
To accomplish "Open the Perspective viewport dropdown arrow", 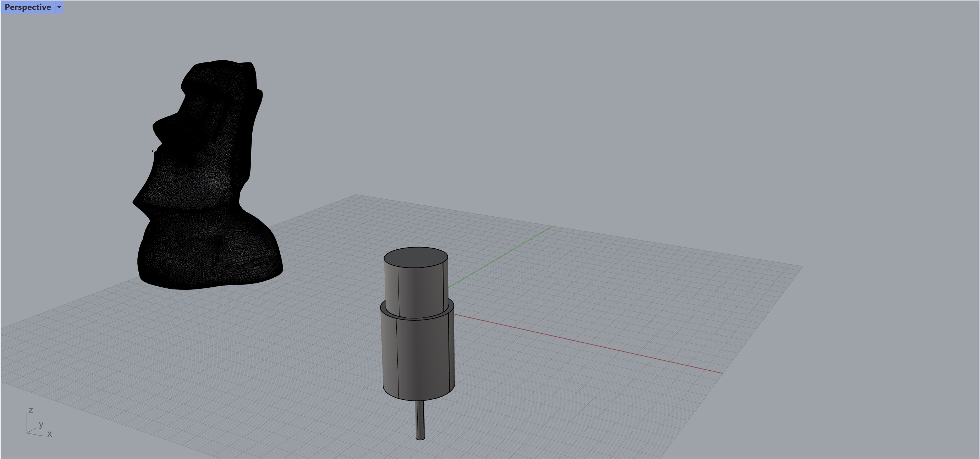I will 59,7.
